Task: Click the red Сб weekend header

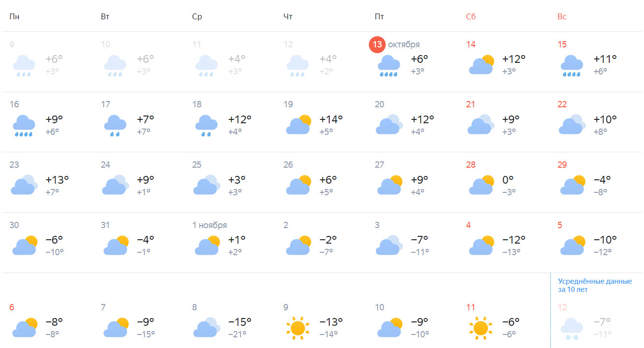Action: 471,16
